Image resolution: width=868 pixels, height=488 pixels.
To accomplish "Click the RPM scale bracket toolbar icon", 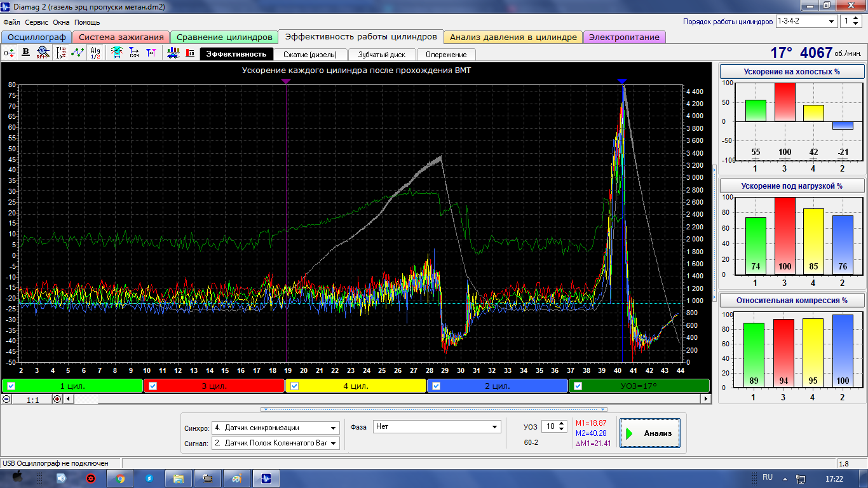I will click(x=61, y=53).
